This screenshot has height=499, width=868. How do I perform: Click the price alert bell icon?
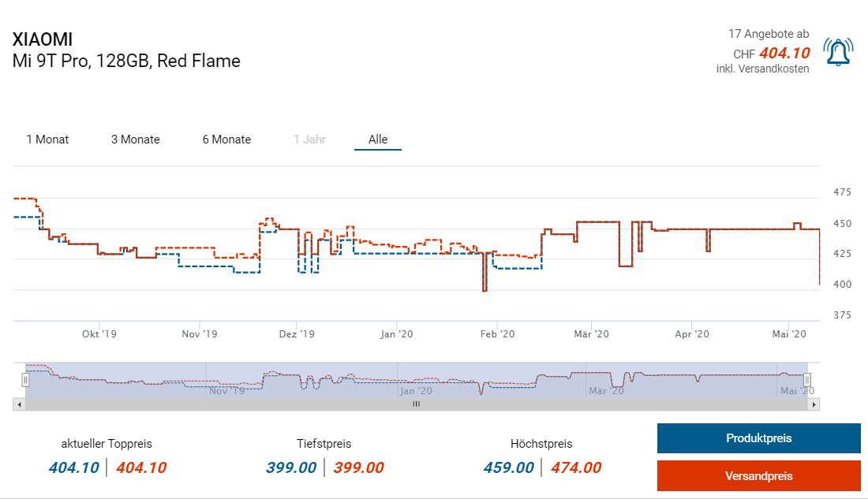[x=837, y=52]
